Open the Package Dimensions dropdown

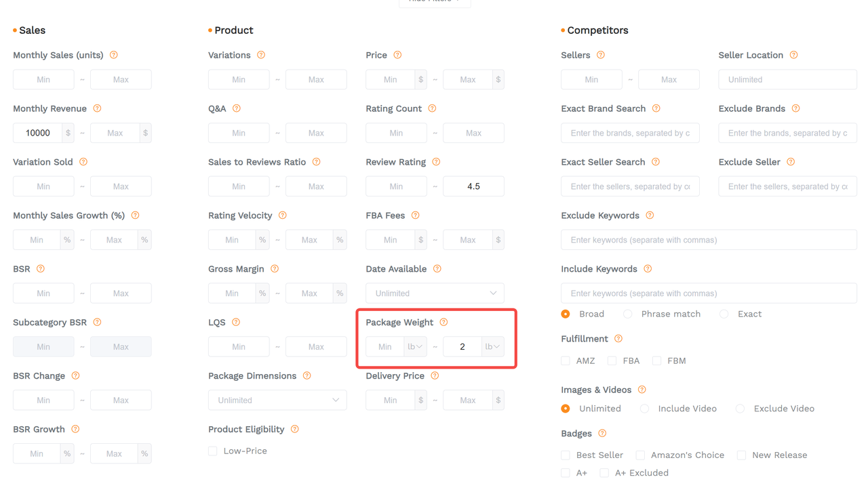point(277,400)
